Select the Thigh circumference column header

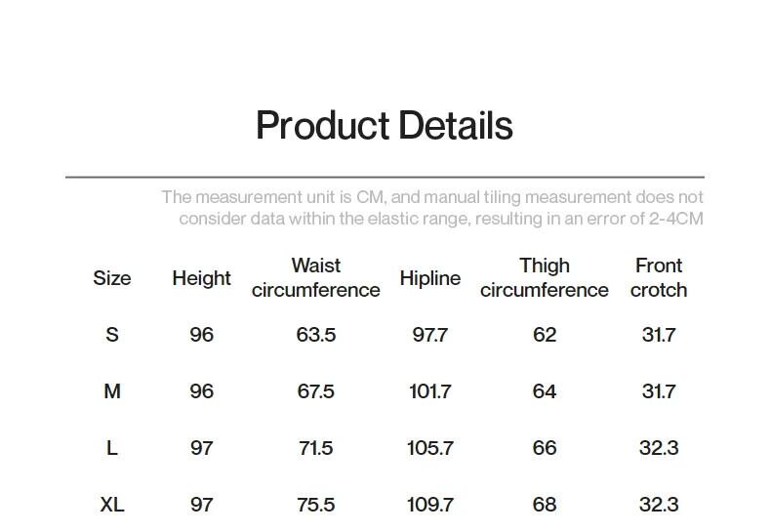tap(544, 278)
